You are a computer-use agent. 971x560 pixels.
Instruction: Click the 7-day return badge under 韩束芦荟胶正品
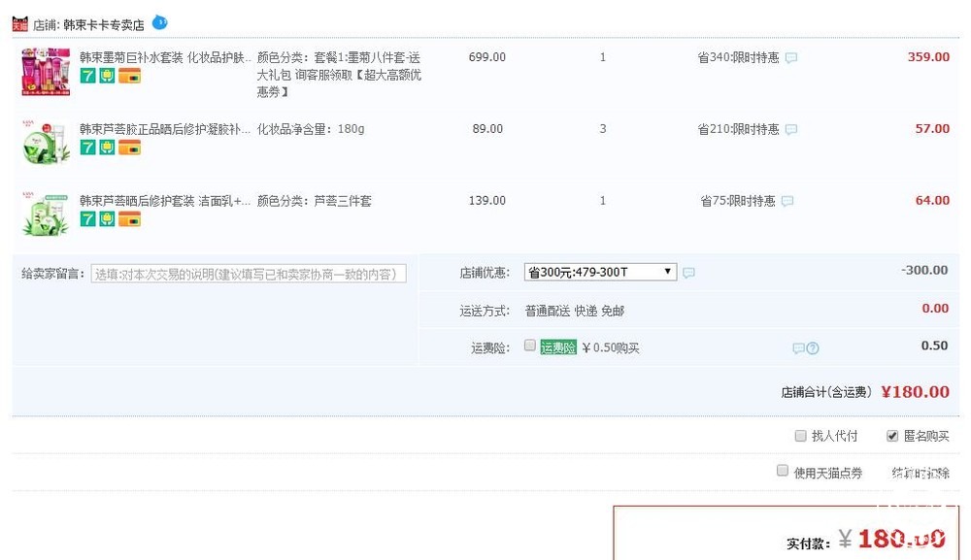tap(88, 148)
